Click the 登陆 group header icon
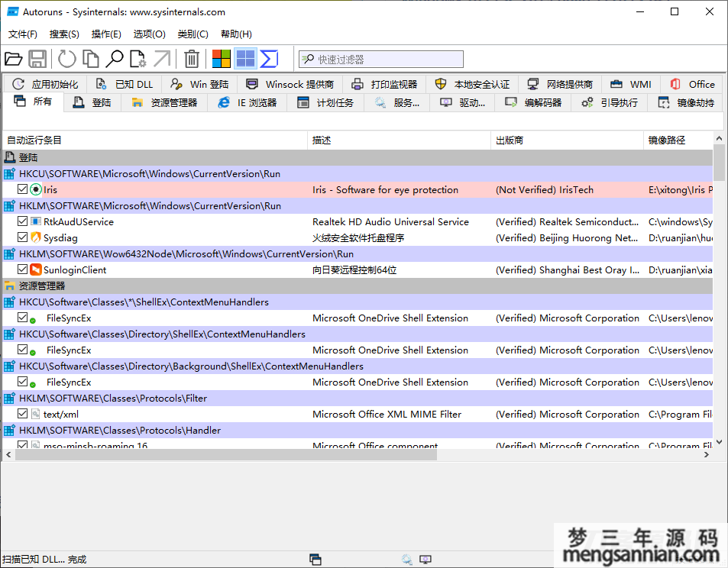 [9, 157]
